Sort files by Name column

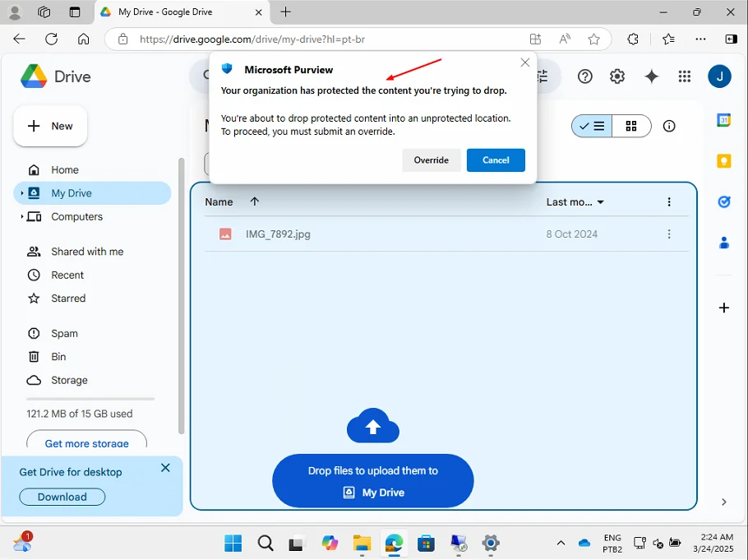tap(219, 202)
